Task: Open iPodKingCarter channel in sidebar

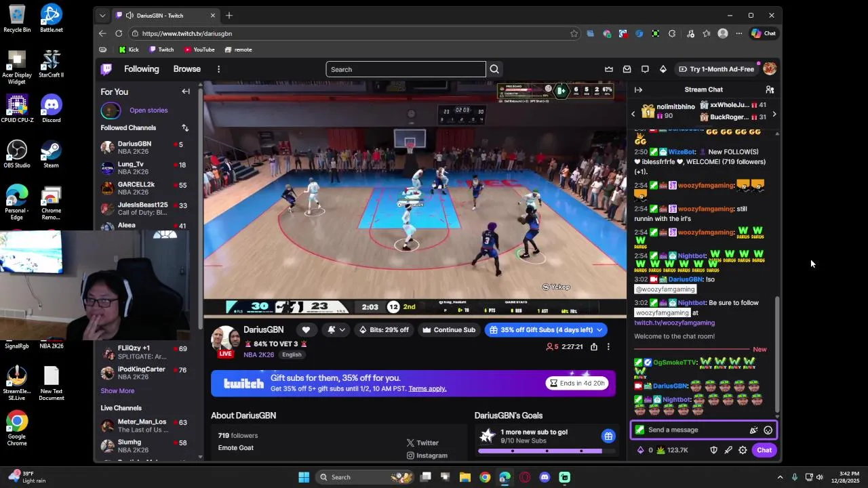Action: coord(144,373)
